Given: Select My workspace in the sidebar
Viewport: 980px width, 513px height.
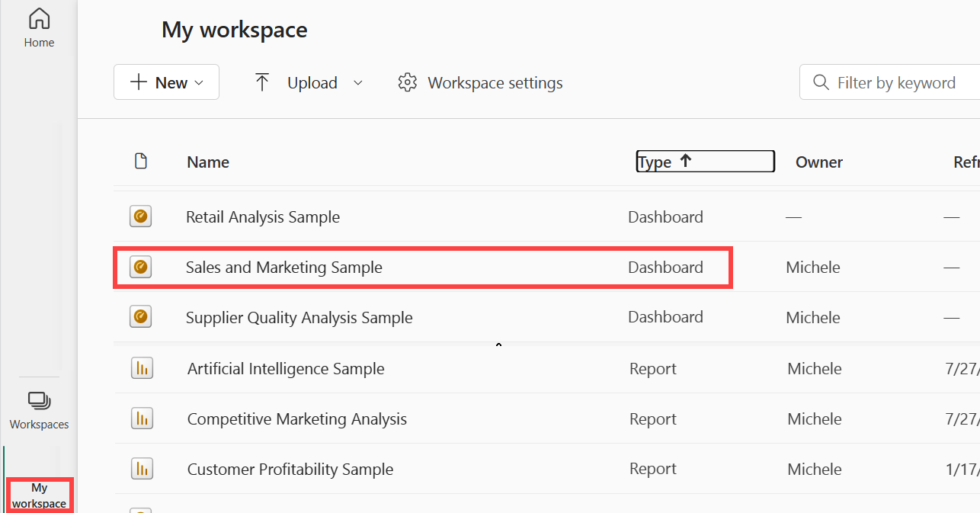Looking at the screenshot, I should [x=39, y=494].
